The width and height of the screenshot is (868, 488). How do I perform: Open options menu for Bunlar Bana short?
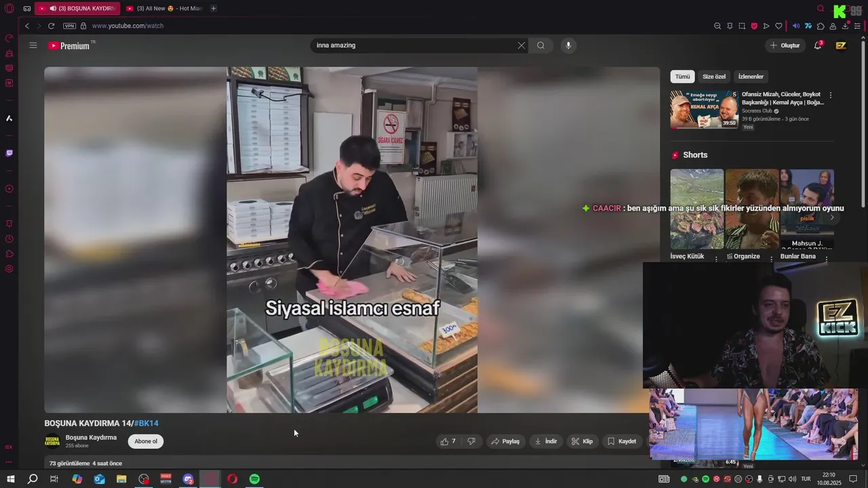coord(826,259)
